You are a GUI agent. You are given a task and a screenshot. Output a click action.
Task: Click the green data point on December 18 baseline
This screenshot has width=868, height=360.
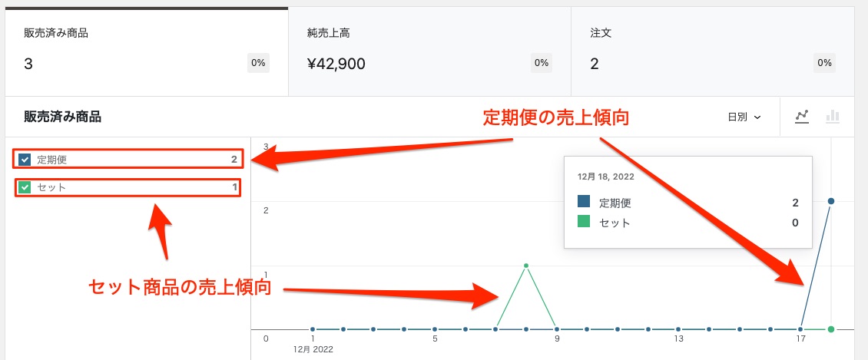(831, 329)
